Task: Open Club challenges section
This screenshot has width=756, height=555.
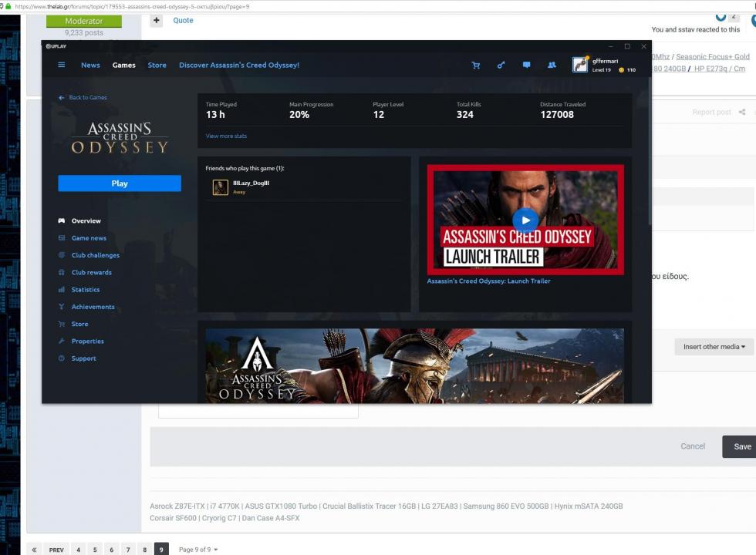Action: coord(96,255)
